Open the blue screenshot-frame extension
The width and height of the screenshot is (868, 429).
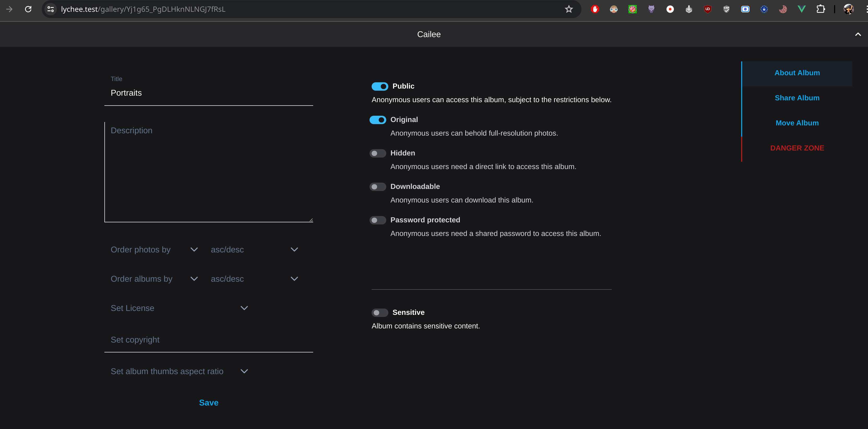click(x=745, y=9)
